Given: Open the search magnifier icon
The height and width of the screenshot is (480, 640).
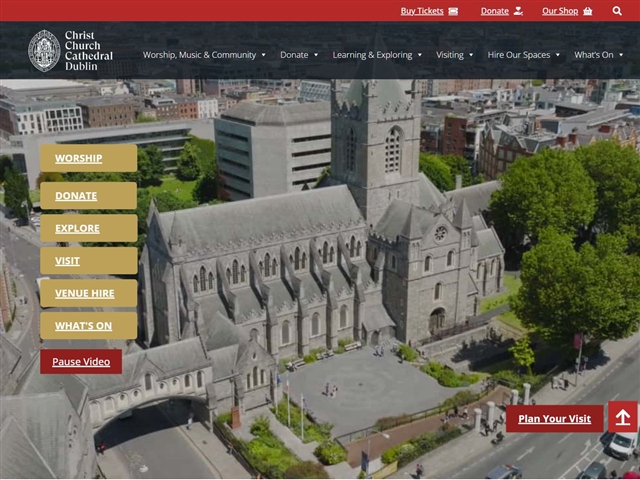Looking at the screenshot, I should (617, 11).
